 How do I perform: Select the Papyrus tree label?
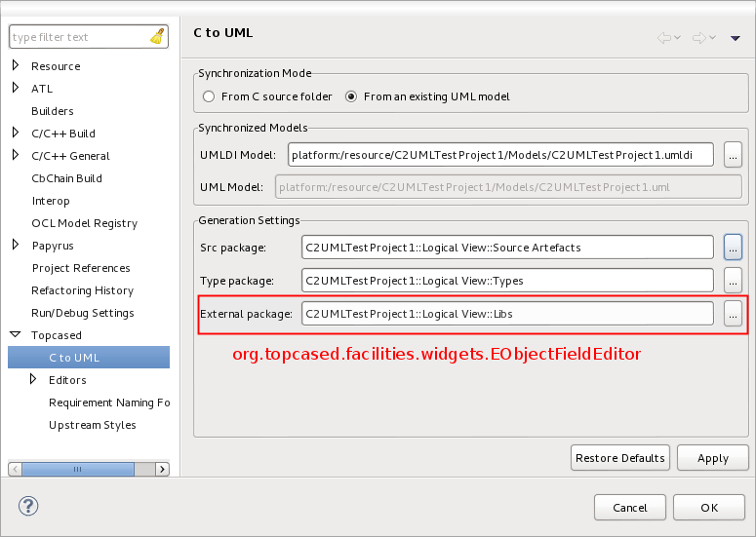(x=53, y=247)
